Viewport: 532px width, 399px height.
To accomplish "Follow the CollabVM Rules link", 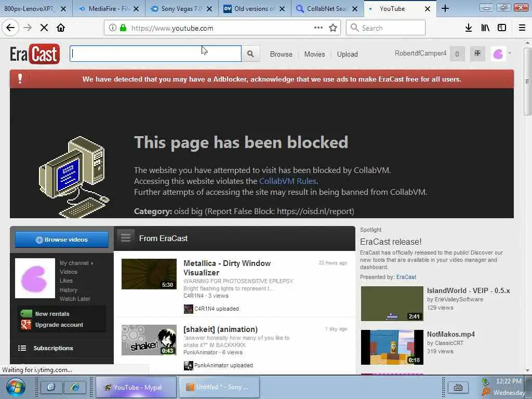I will click(287, 181).
